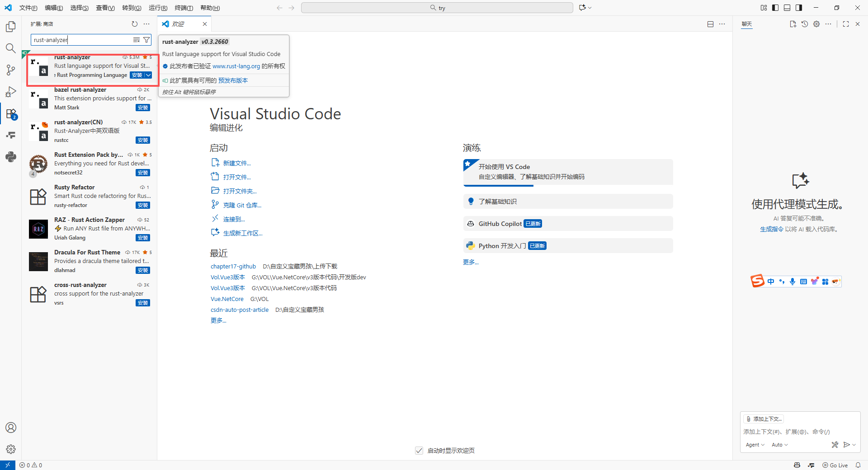Viewport: 868px width, 470px height.
Task: Open Source Control view
Action: point(11,70)
